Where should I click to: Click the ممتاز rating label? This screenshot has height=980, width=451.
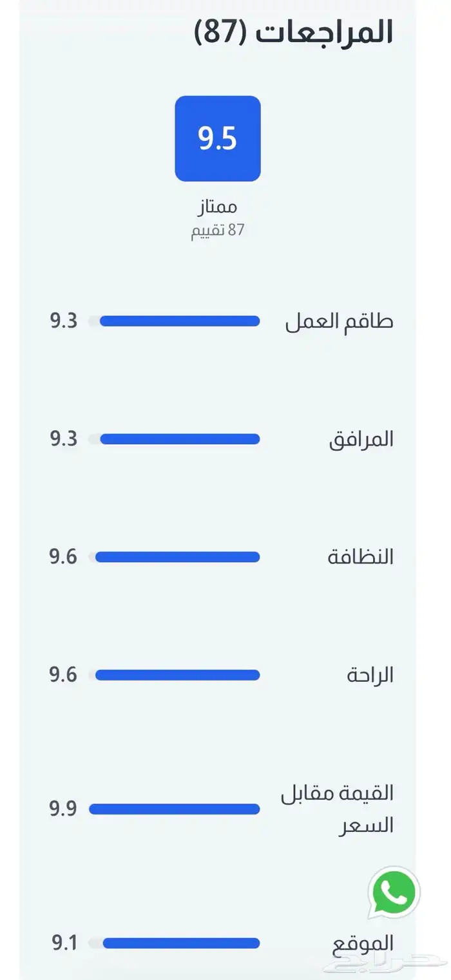click(x=218, y=207)
